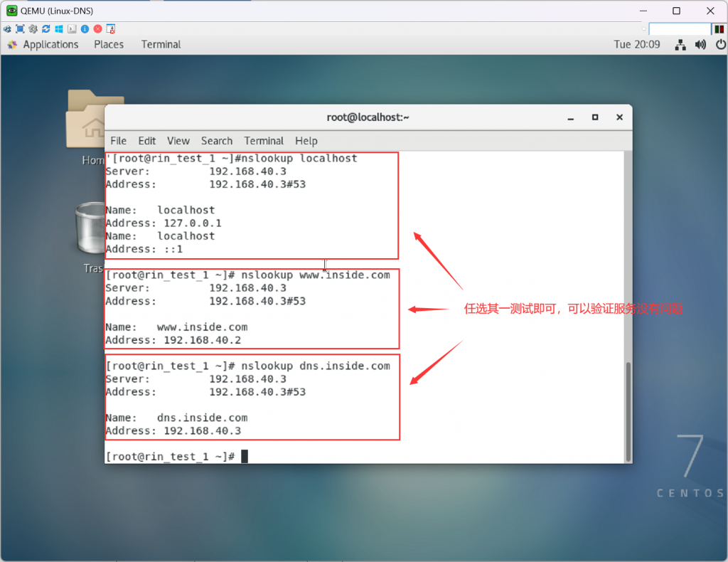
Task: Open the Places menu
Action: point(109,45)
